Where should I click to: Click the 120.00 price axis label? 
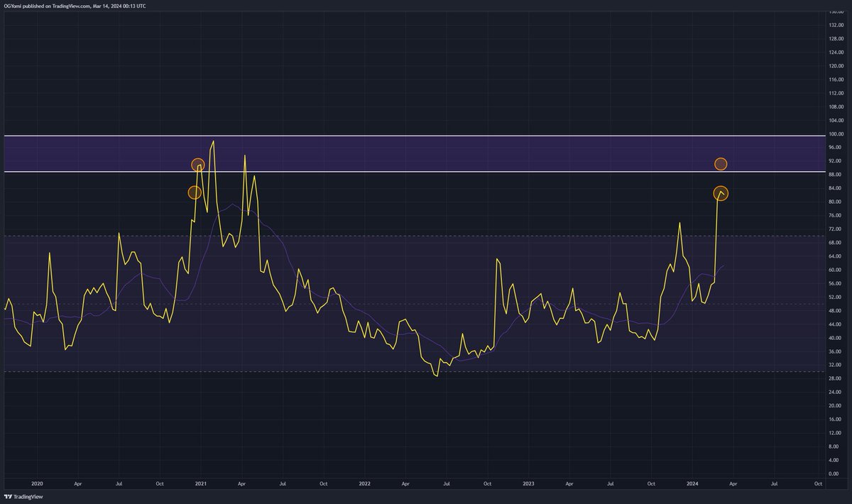tap(835, 66)
